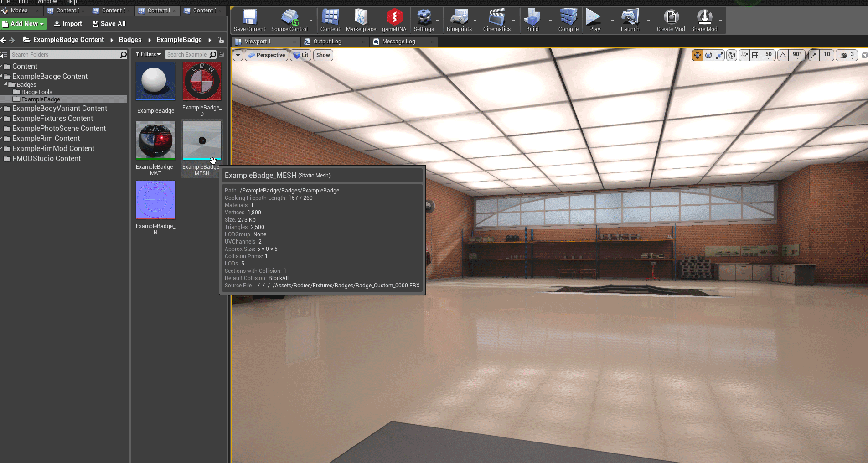
Task: Navigate forward in content browser history
Action: pyautogui.click(x=12, y=40)
